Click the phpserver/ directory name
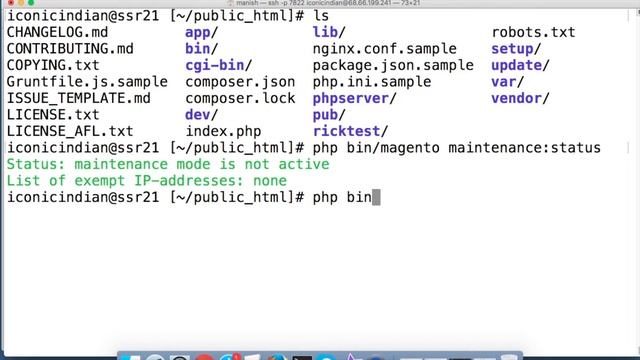The image size is (640, 360). click(x=354, y=98)
